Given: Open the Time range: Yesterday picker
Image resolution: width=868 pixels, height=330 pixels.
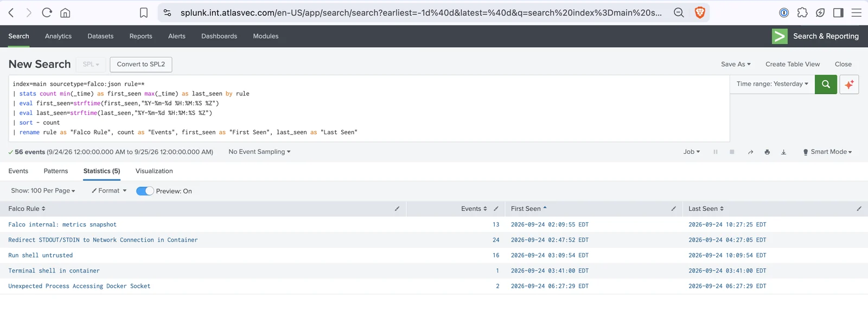Looking at the screenshot, I should tap(772, 84).
